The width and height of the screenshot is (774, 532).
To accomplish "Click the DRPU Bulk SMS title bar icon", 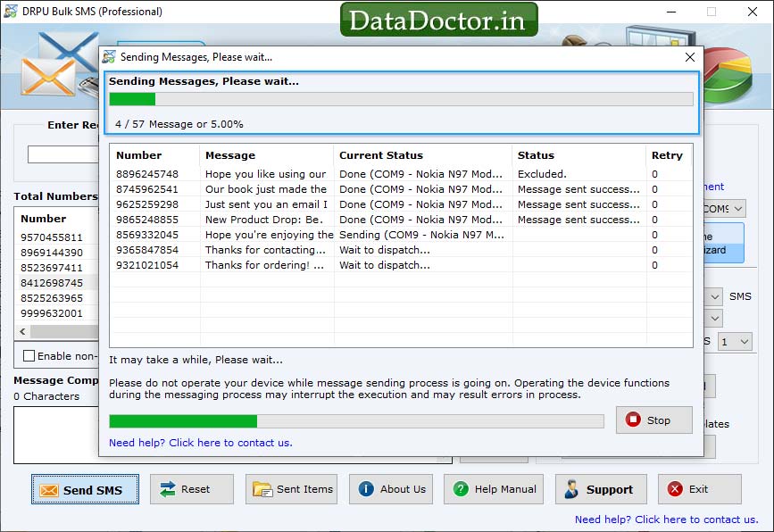I will (x=10, y=11).
